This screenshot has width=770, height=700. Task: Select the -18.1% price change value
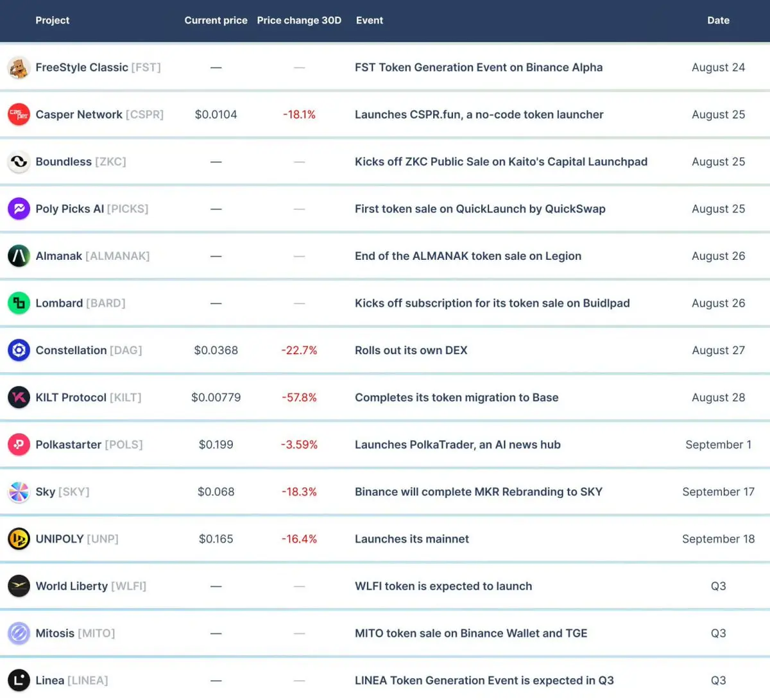(299, 115)
